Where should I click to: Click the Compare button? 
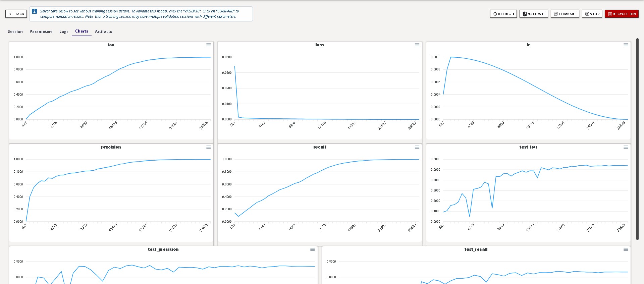pos(565,14)
